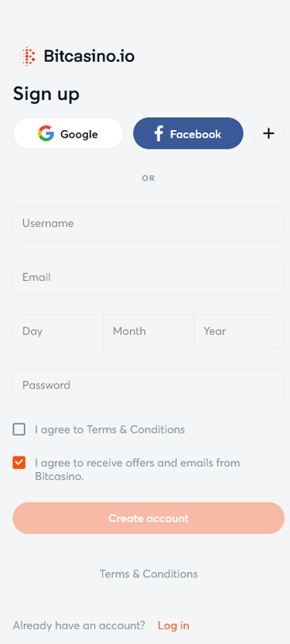Click the red dotted Bitcasino logo icon
Screen dimensions: 290x644
(28, 57)
